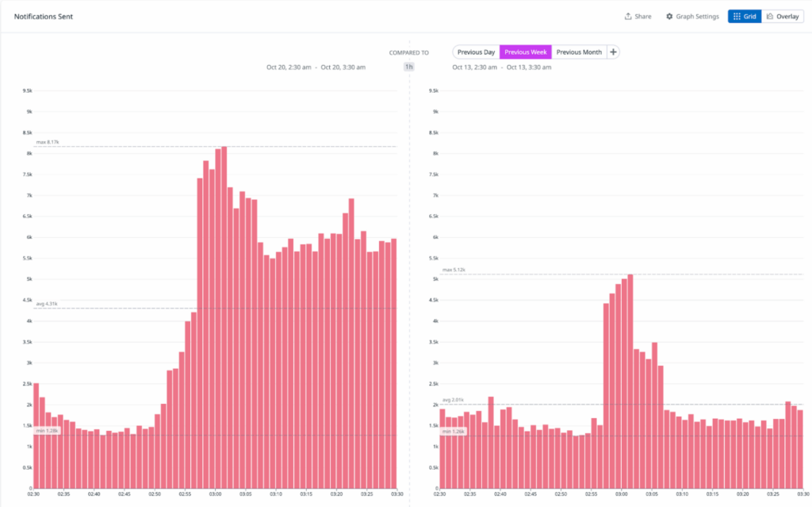Switch to Overlay view
812x507 pixels.
[782, 17]
